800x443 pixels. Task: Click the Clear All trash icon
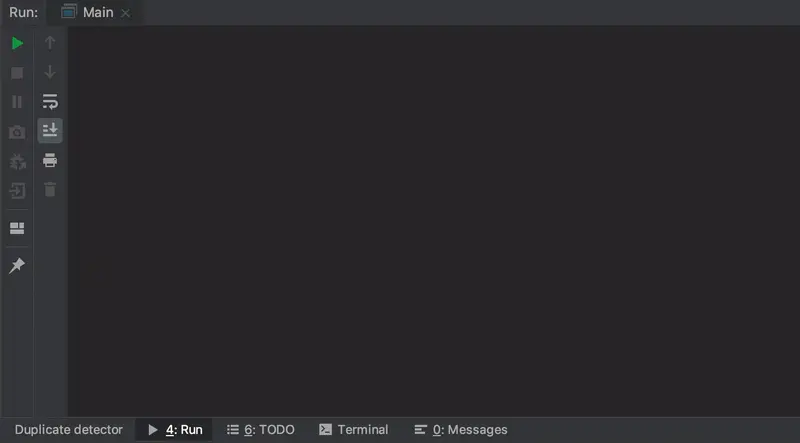coord(50,190)
